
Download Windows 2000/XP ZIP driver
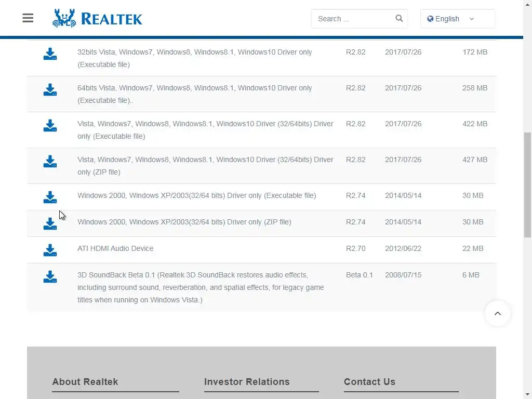click(50, 224)
